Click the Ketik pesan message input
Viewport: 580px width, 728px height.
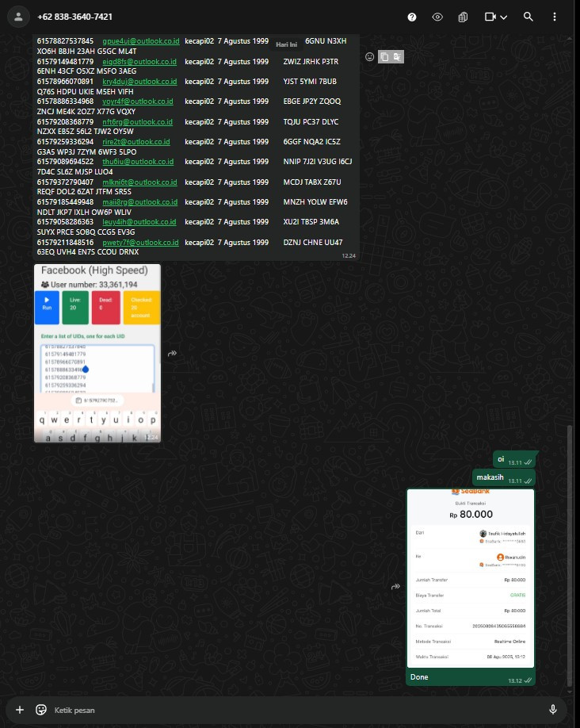[297, 710]
